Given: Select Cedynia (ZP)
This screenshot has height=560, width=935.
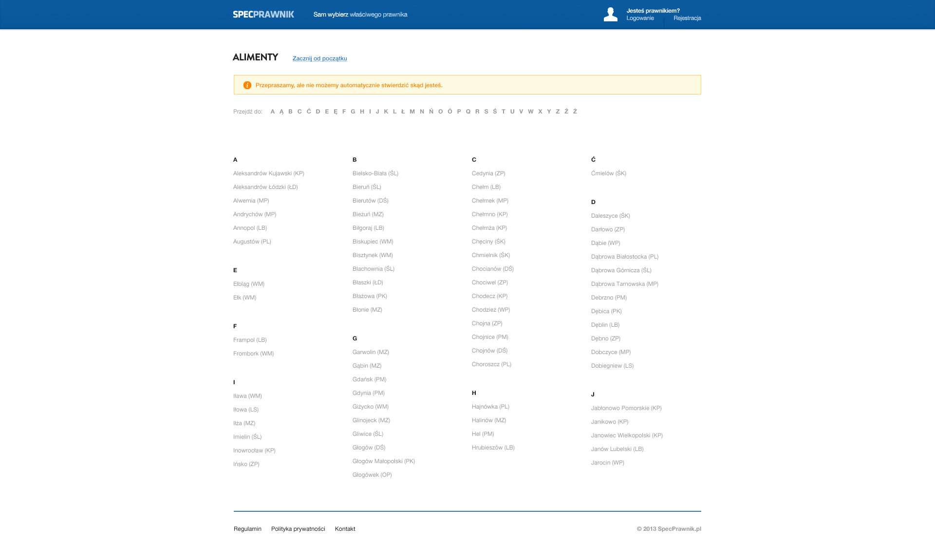Looking at the screenshot, I should pyautogui.click(x=489, y=173).
